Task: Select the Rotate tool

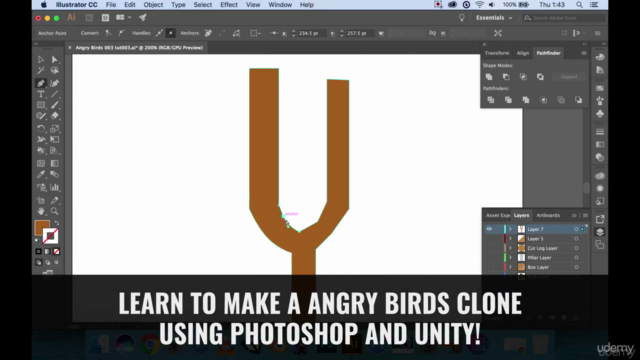Action: (x=41, y=129)
